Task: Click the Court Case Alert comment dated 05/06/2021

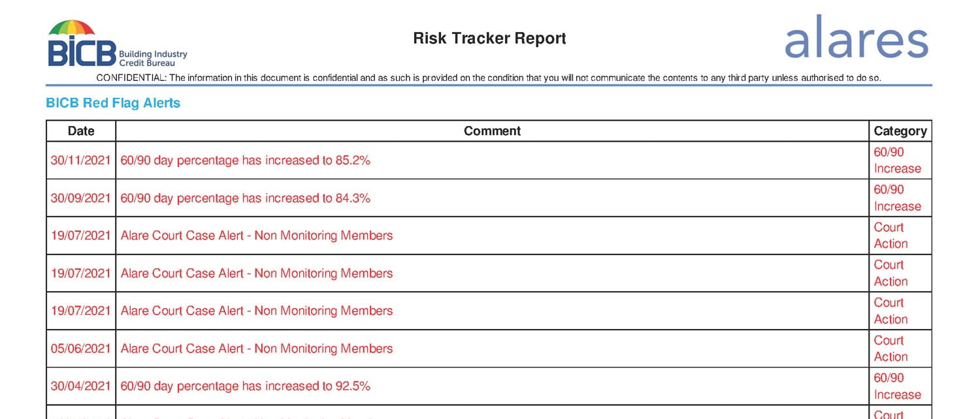Action: point(257,349)
